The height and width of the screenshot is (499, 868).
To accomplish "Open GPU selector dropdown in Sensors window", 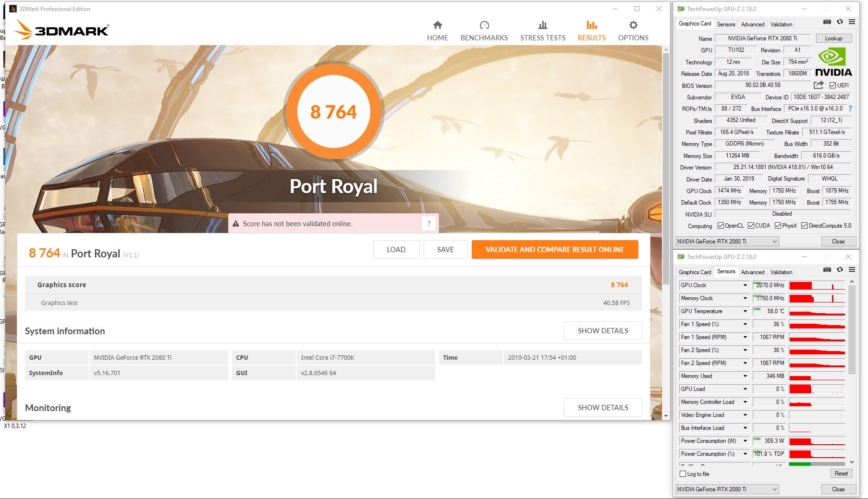I will [x=727, y=489].
